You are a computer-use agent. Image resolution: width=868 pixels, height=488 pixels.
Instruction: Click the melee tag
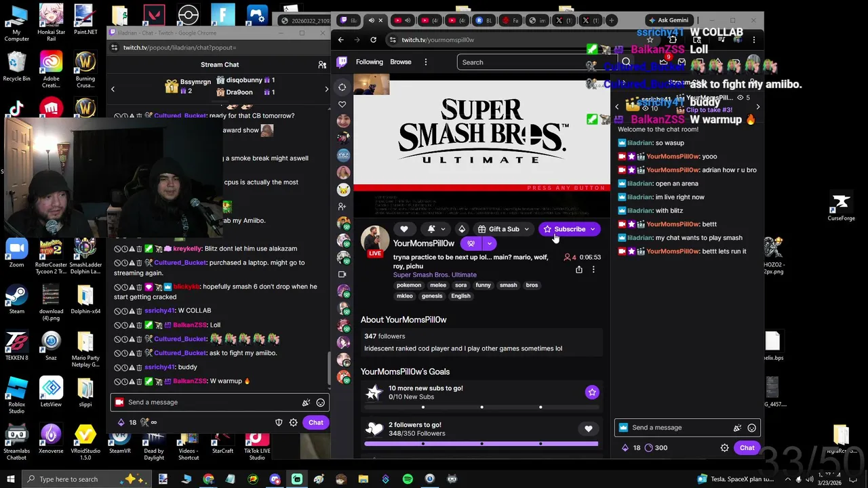(x=438, y=285)
